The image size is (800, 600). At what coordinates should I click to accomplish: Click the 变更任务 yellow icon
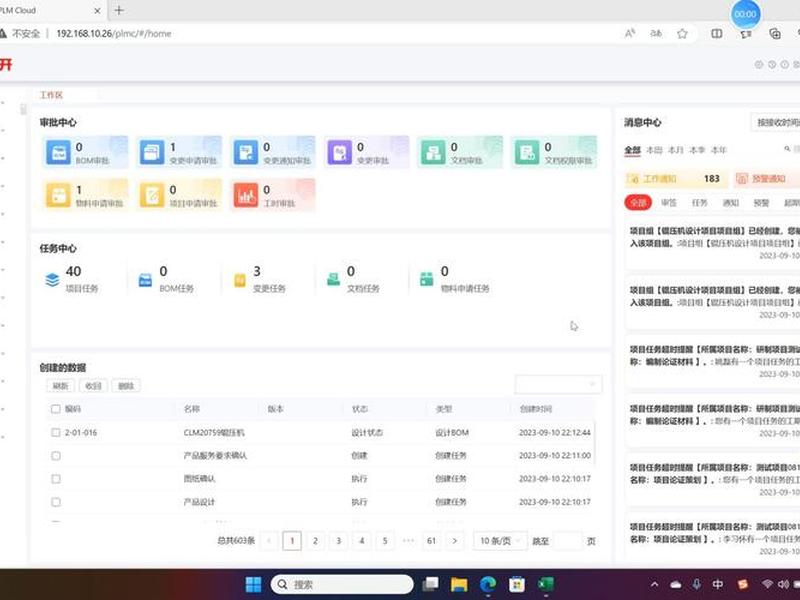pyautogui.click(x=240, y=280)
